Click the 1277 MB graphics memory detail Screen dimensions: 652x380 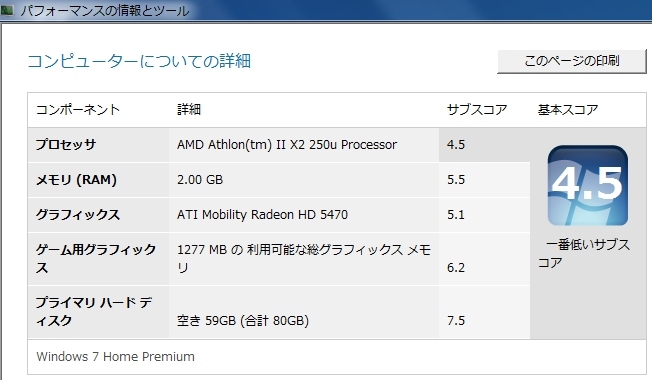pyautogui.click(x=304, y=259)
